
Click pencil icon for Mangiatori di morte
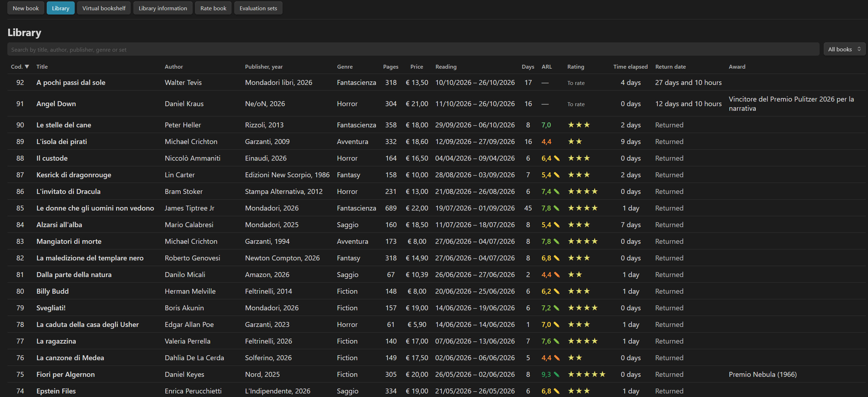tap(557, 241)
